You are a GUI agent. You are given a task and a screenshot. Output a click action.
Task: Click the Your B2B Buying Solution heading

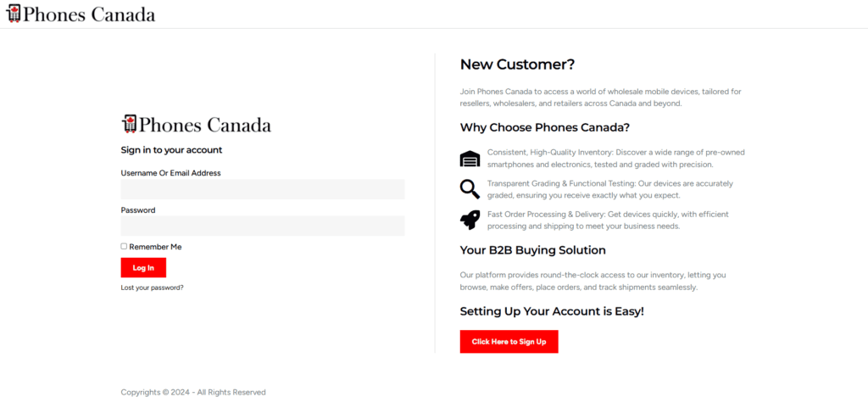pyautogui.click(x=532, y=250)
